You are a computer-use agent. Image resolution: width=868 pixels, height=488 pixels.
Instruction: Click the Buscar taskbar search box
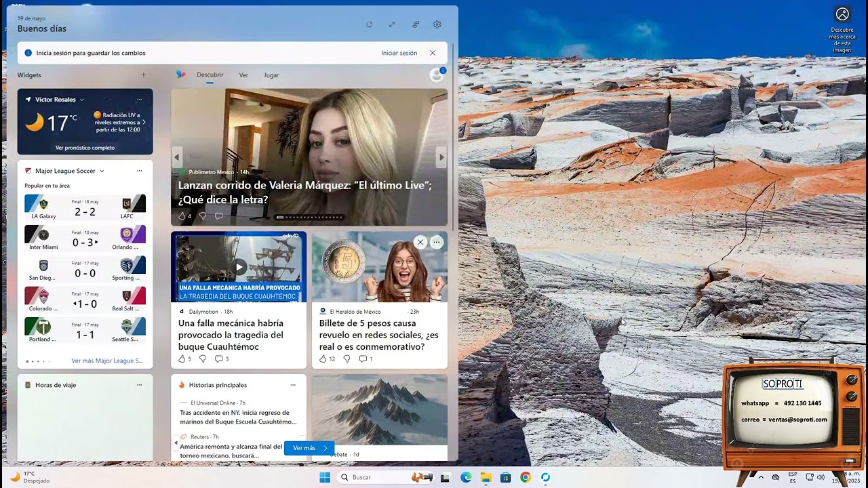[386, 477]
